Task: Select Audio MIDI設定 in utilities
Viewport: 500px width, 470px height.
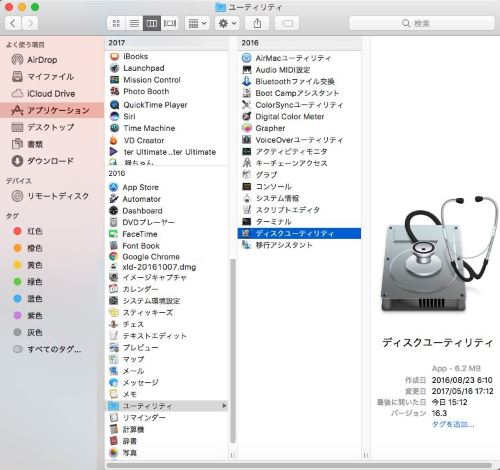Action: pyautogui.click(x=299, y=70)
